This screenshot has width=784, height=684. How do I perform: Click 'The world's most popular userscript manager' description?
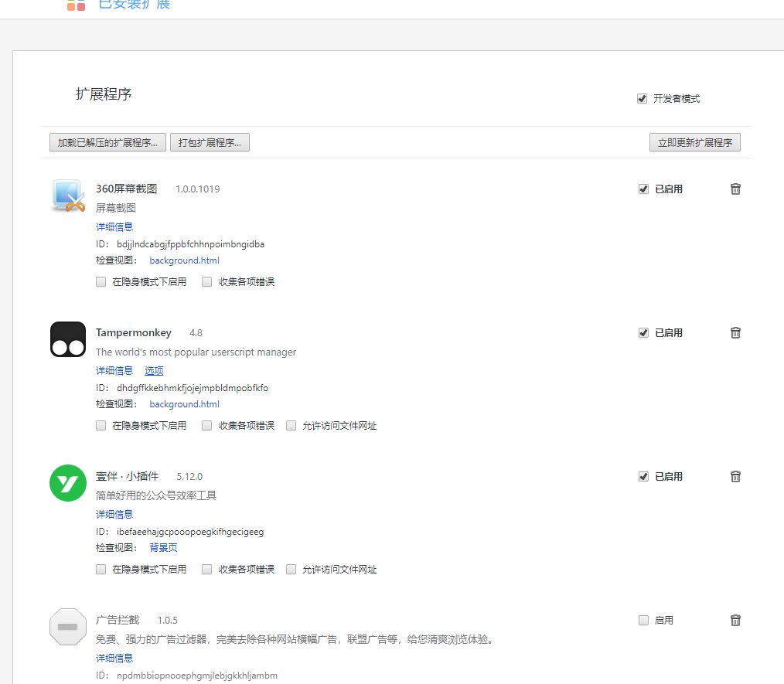(x=196, y=352)
